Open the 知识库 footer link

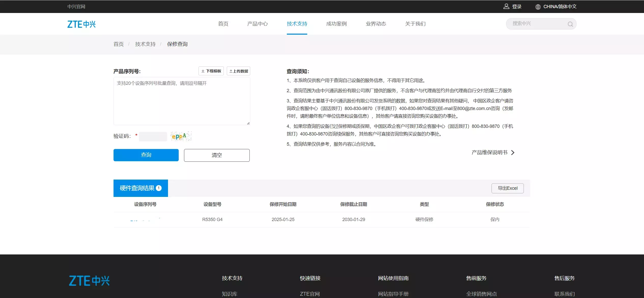click(229, 294)
